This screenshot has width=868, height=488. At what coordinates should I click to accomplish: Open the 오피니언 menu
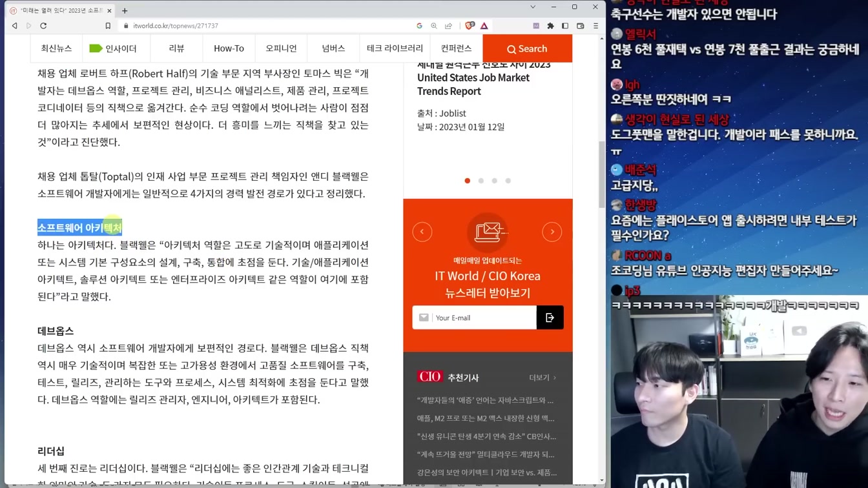coord(282,48)
